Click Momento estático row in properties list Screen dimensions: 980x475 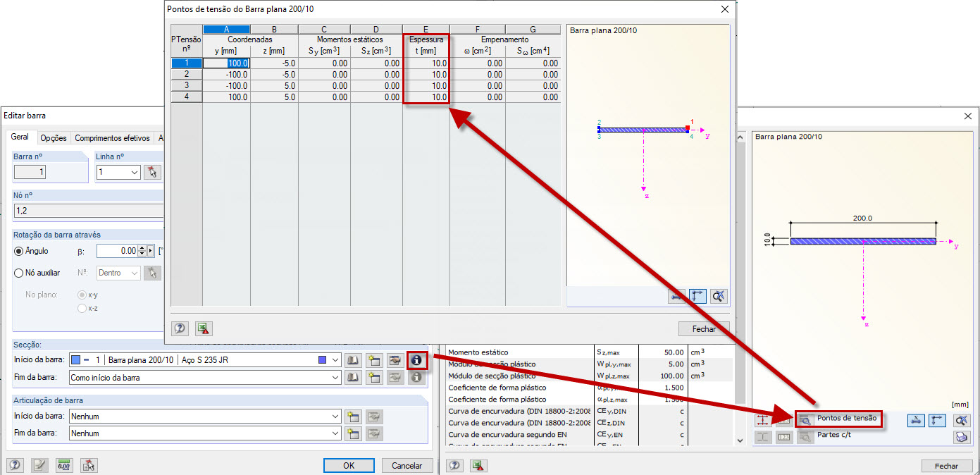coord(590,352)
